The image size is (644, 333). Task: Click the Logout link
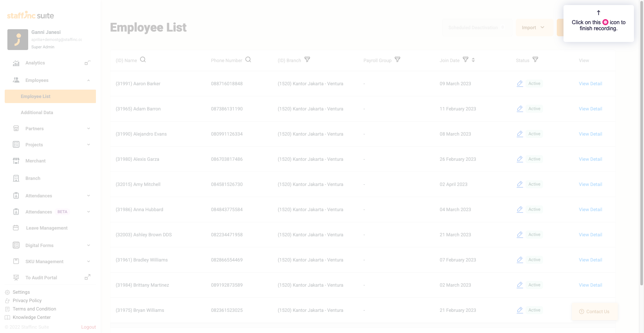tap(89, 327)
